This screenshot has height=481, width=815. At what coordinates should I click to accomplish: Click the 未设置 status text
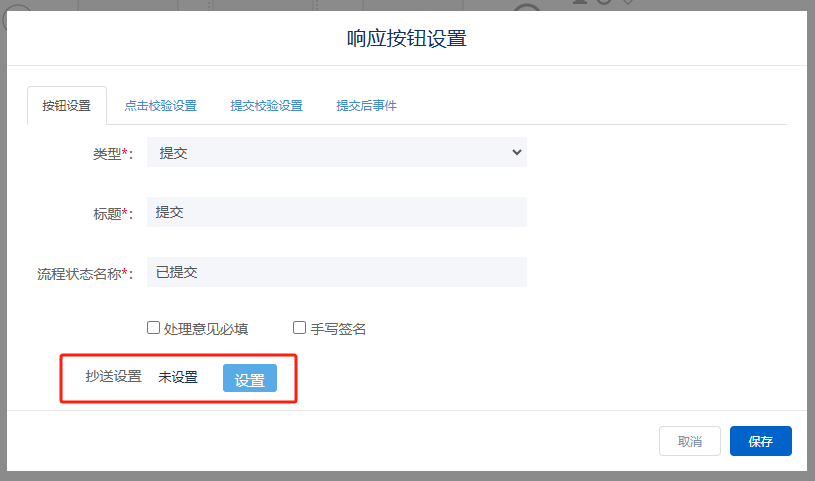(x=178, y=378)
